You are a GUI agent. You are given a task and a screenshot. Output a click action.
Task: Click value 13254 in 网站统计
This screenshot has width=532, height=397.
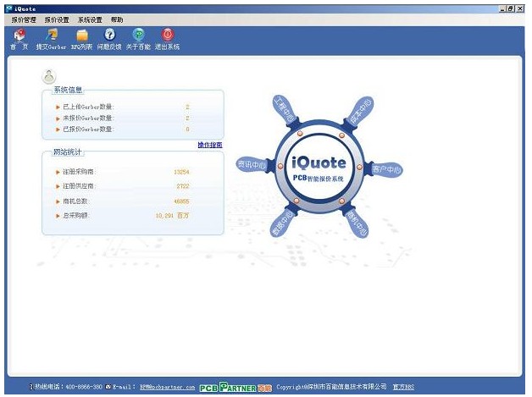pyautogui.click(x=181, y=172)
